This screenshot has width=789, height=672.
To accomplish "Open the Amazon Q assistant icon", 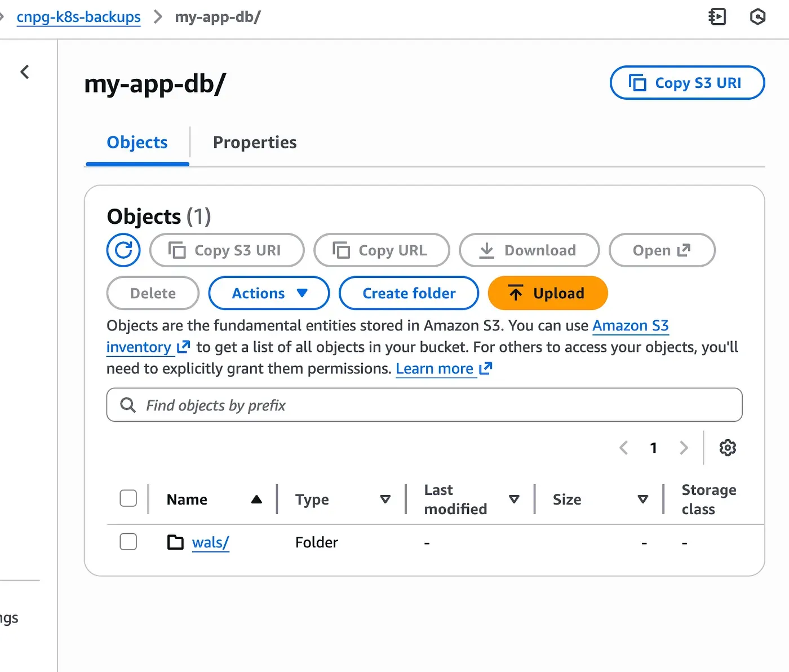I will [757, 17].
